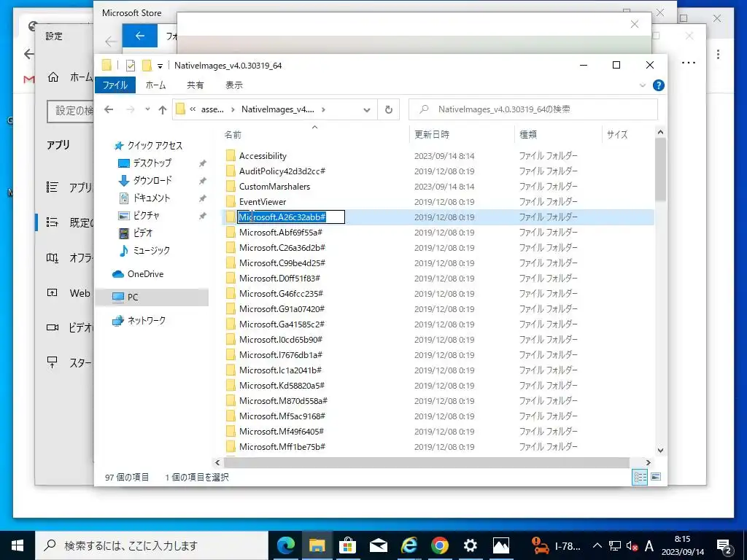Open ミュージック in Quick access
Viewport: 747px width, 560px height.
(x=151, y=251)
